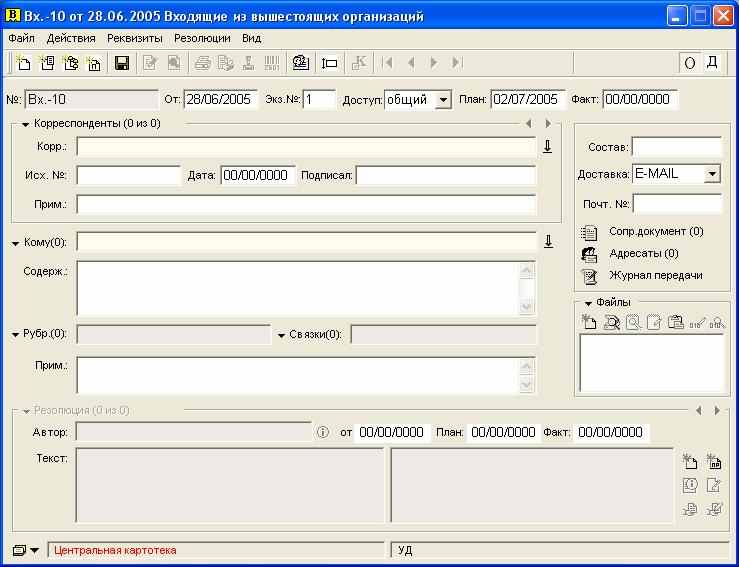Click the new linked document toolbar icon
Image resolution: width=739 pixels, height=567 pixels.
click(71, 63)
